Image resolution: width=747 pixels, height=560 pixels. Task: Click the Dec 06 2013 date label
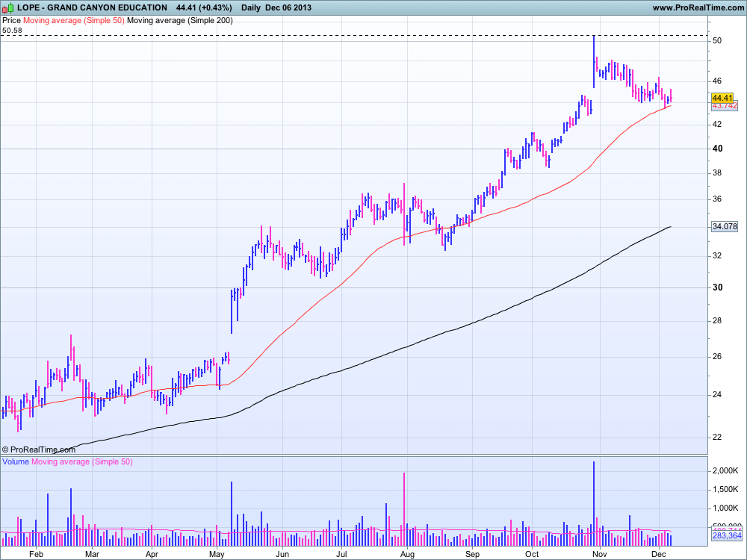point(288,7)
